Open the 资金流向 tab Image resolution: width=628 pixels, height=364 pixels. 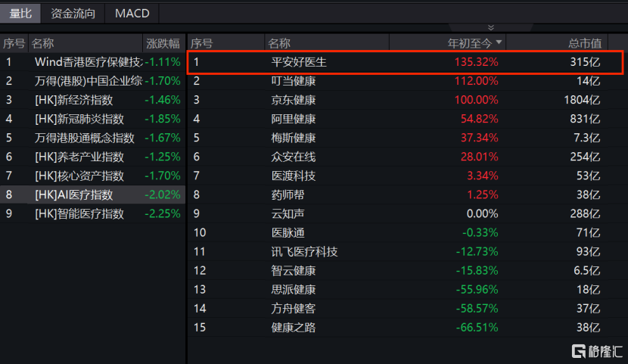[73, 13]
